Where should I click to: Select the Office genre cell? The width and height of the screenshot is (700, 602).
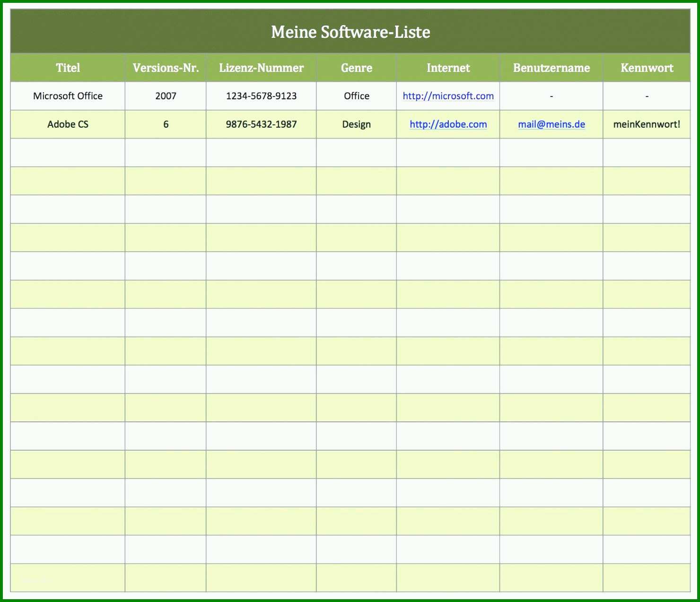tap(356, 96)
